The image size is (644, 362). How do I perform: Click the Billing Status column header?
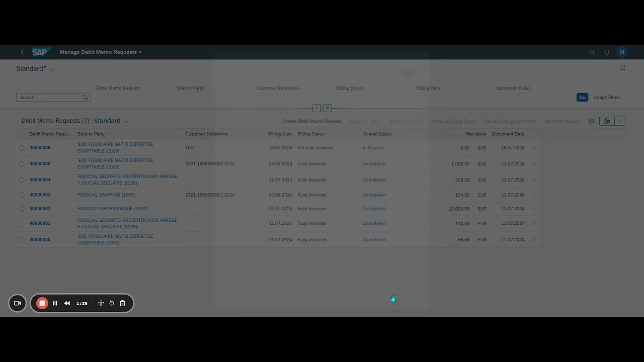[311, 134]
